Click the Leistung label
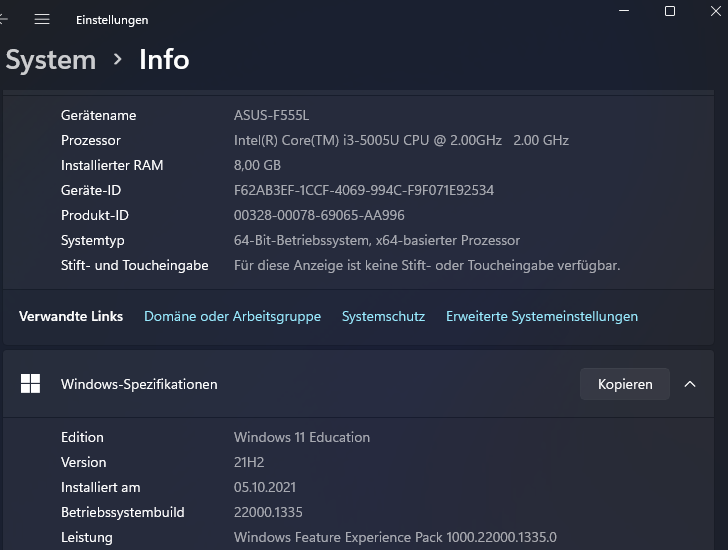Image resolution: width=728 pixels, height=550 pixels. tap(87, 537)
